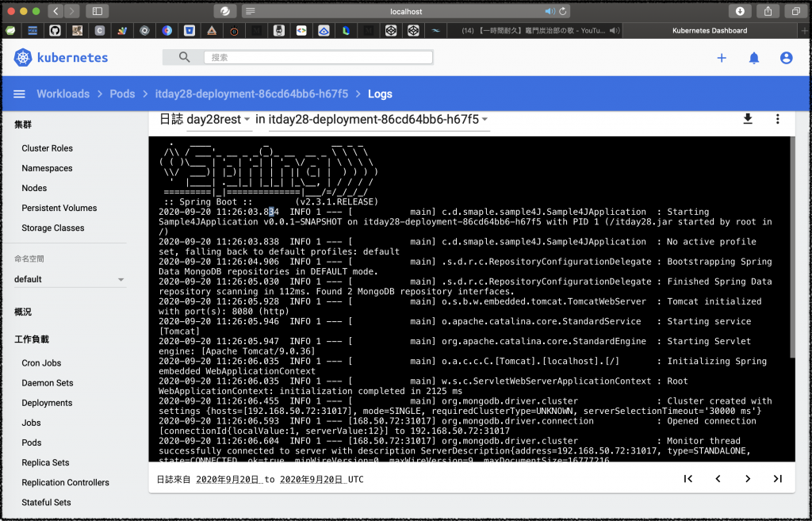The image size is (812, 521).
Task: Toggle the hamburger navigation menu
Action: point(19,94)
